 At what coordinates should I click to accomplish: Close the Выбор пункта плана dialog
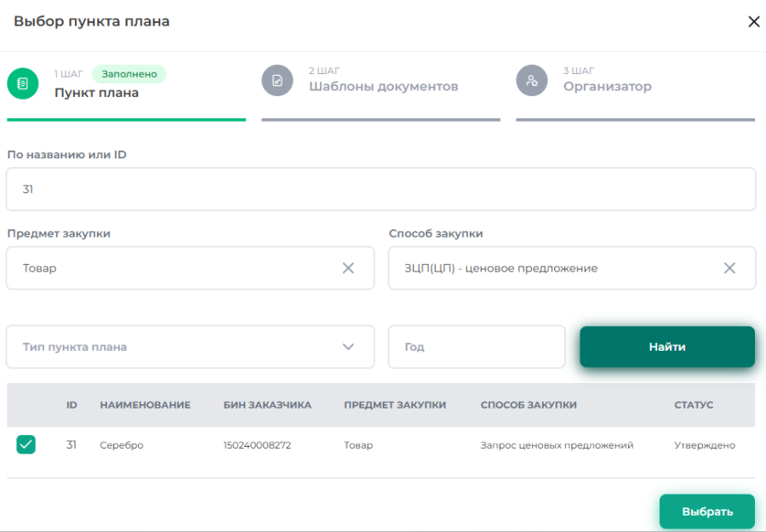coord(753,22)
